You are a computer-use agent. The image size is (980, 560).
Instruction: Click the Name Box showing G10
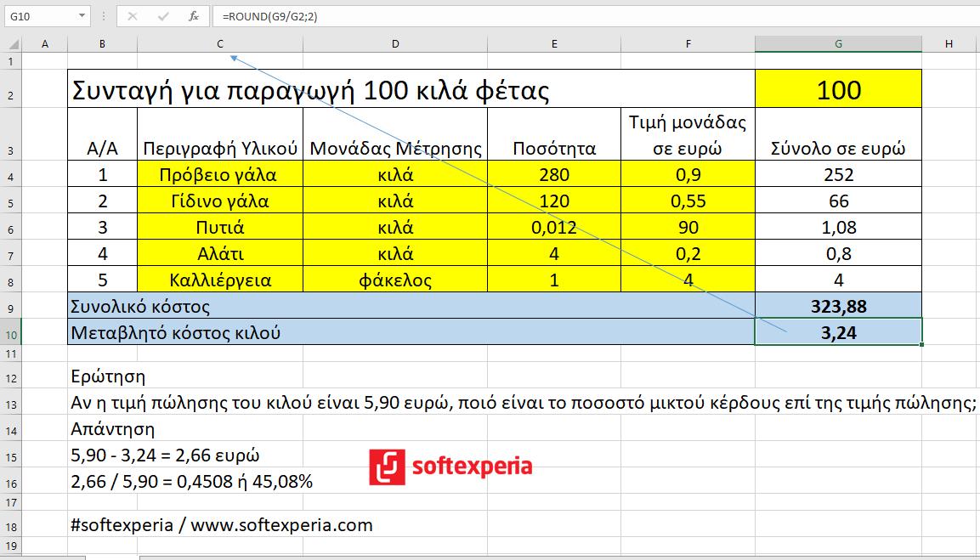tap(38, 15)
